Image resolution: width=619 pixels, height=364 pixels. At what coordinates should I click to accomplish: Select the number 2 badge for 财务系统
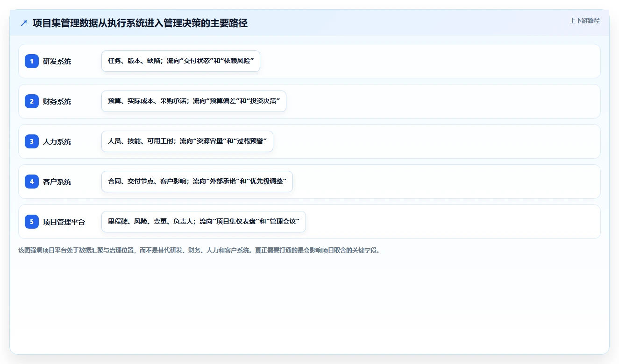click(x=32, y=101)
